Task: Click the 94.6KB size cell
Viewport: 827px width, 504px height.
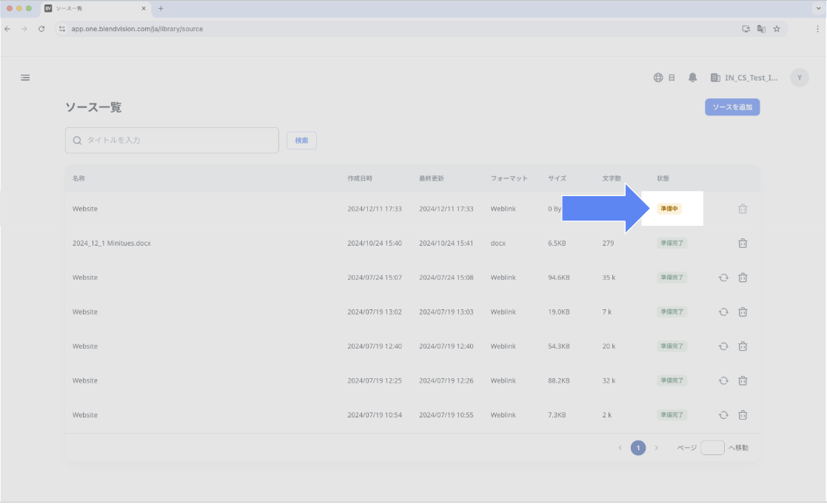Action: pos(558,278)
